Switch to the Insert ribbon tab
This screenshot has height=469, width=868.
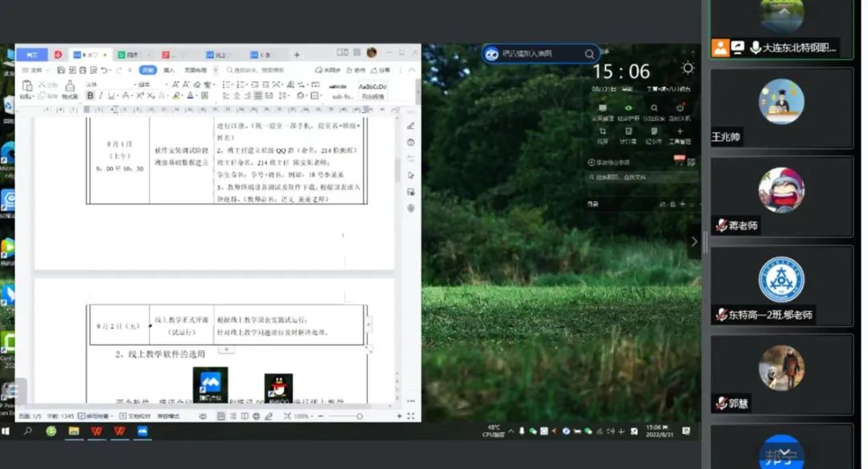(169, 71)
